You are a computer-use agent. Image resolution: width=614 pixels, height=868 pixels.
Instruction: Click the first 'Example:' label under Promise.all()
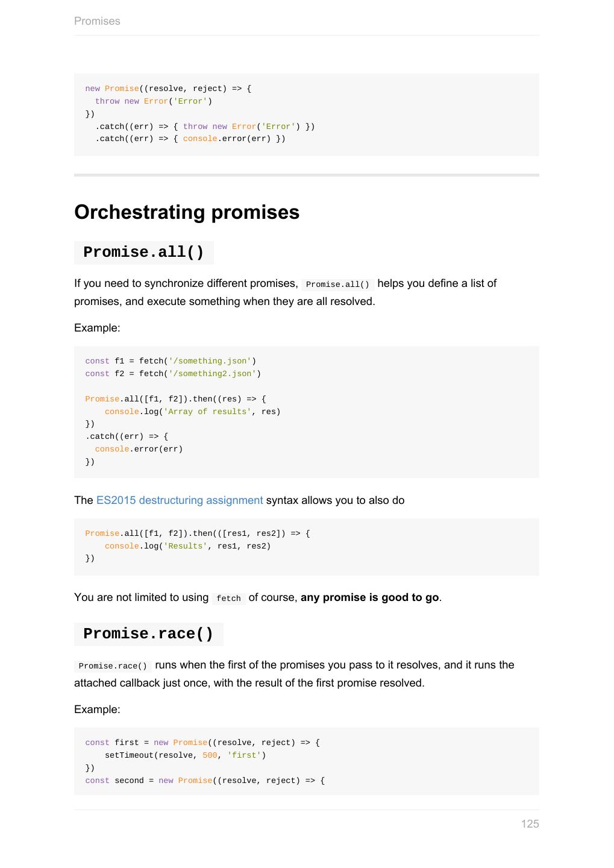pyautogui.click(x=97, y=328)
